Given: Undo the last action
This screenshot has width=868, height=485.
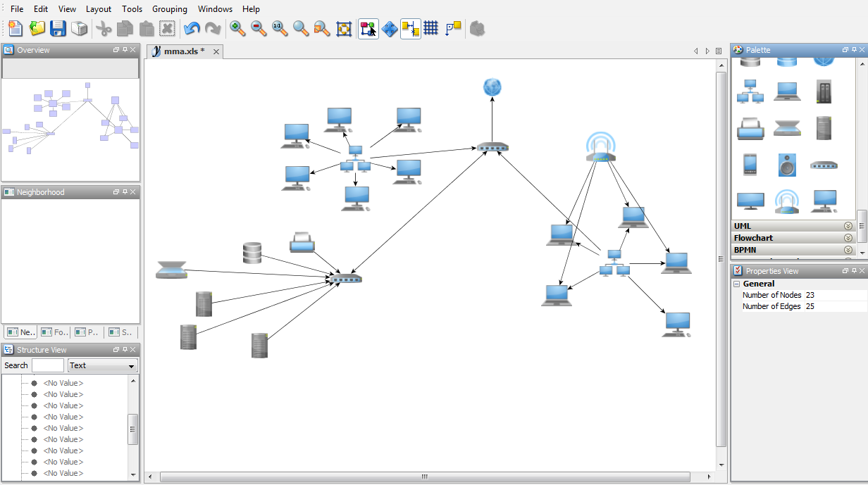Looking at the screenshot, I should [192, 28].
